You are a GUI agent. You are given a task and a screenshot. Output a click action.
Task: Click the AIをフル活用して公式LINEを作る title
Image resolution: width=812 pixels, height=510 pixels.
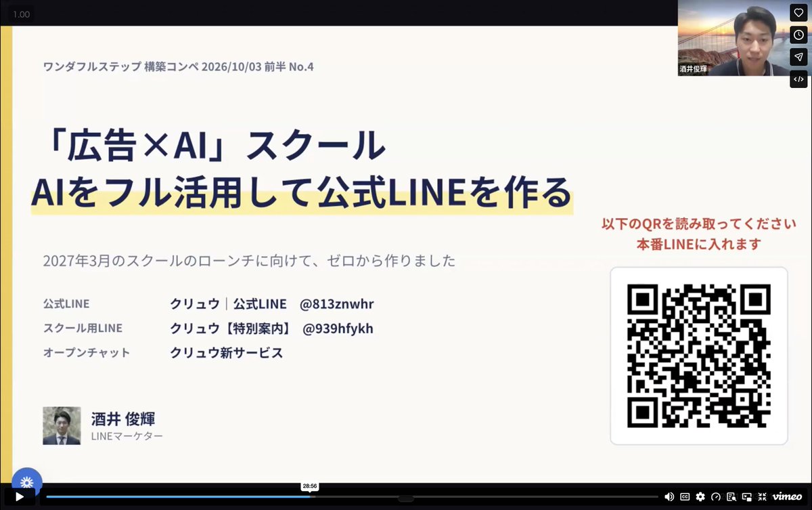coord(302,193)
